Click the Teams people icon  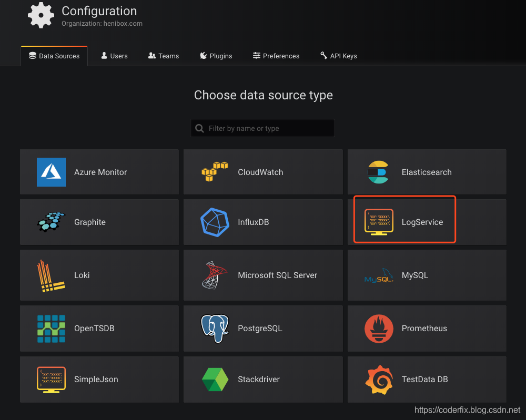tap(152, 56)
